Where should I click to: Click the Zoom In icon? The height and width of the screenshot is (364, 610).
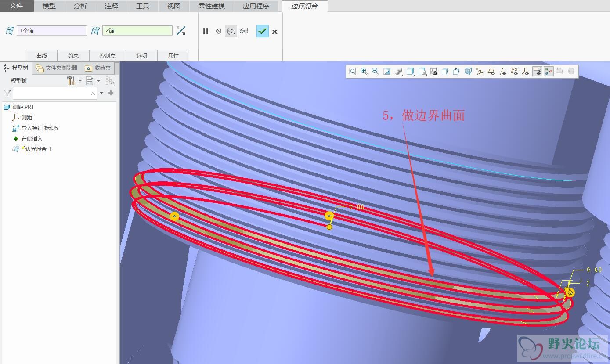tap(364, 71)
